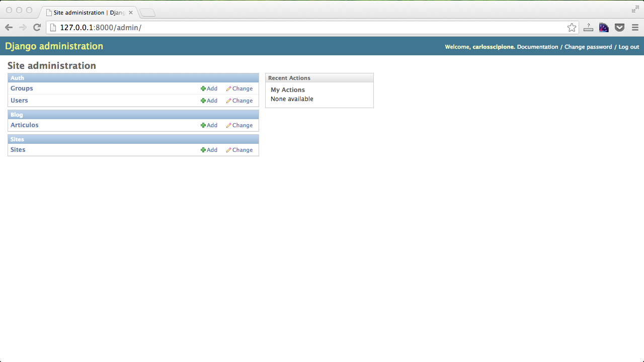Click the download tray extension icon

coord(588,28)
